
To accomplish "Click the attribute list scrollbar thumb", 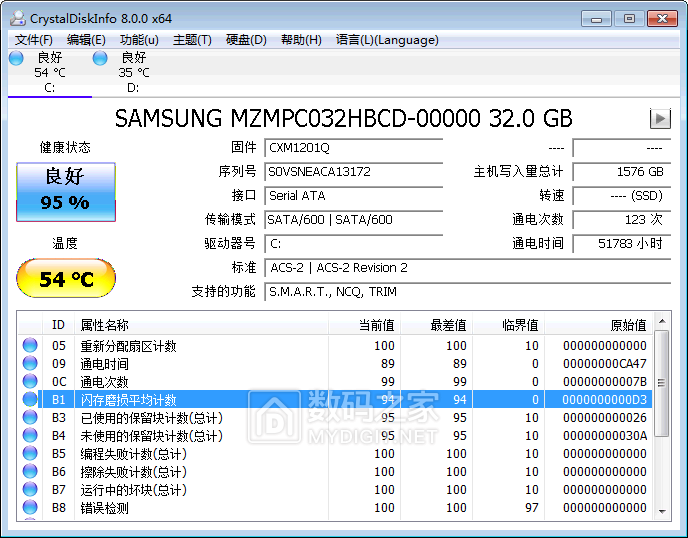I will [662, 384].
